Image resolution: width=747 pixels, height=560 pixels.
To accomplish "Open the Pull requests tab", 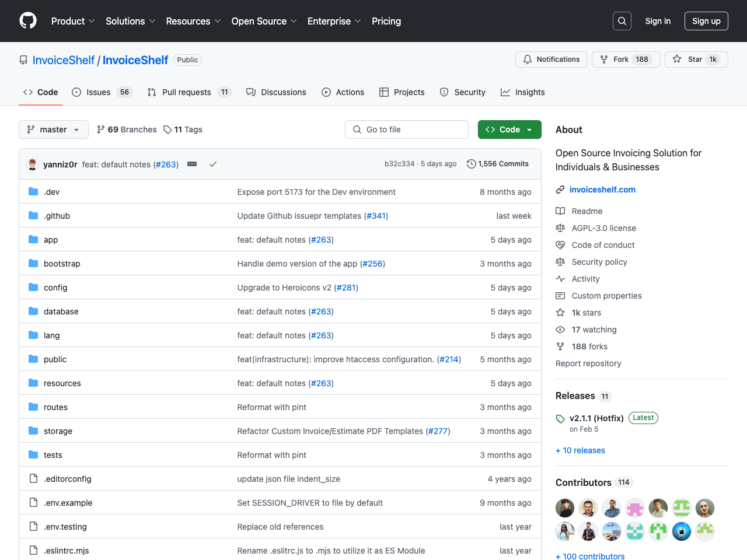I will 189,92.
